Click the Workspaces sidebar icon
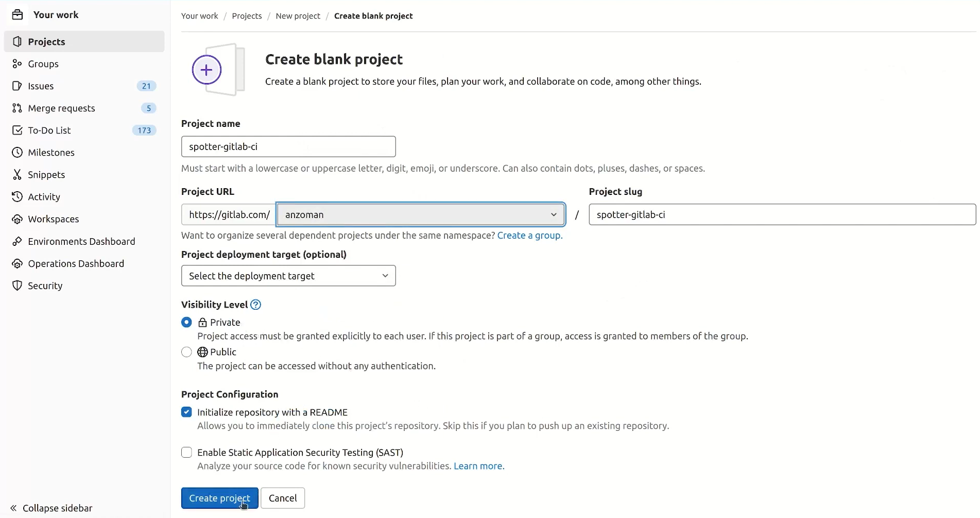The width and height of the screenshot is (980, 518). pos(17,219)
